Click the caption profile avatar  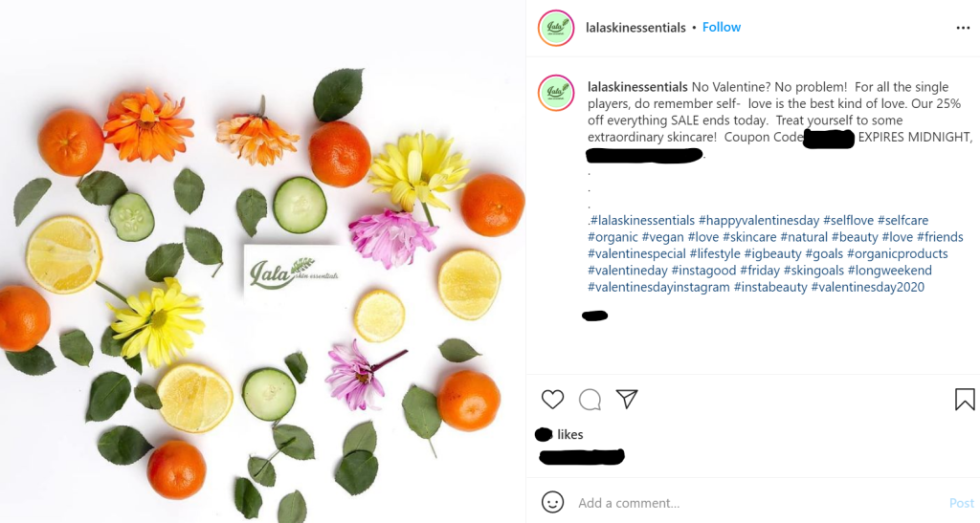[x=555, y=93]
